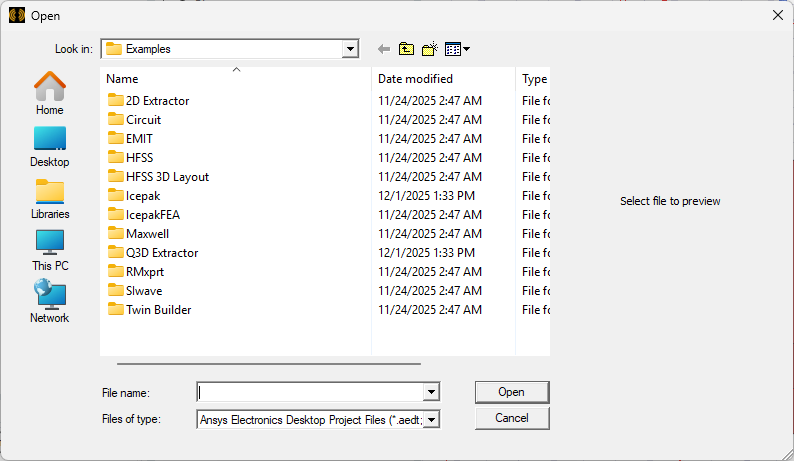This screenshot has height=461, width=794.
Task: Open the Desktop location in sidebar
Action: pyautogui.click(x=50, y=147)
